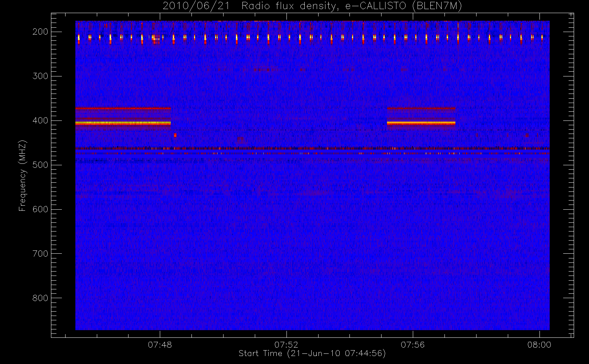Viewport: 589px width, 364px height.
Task: Click the 07:56 time tick label
Action: [413, 345]
